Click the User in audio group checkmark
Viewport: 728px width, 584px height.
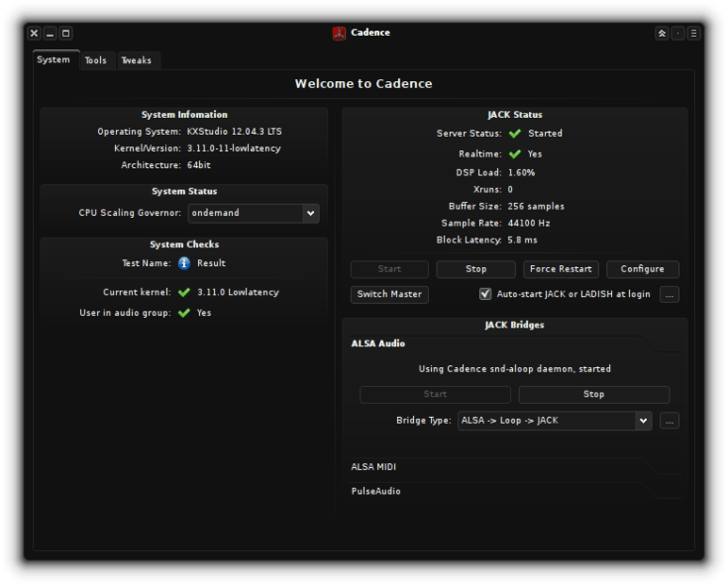point(183,313)
